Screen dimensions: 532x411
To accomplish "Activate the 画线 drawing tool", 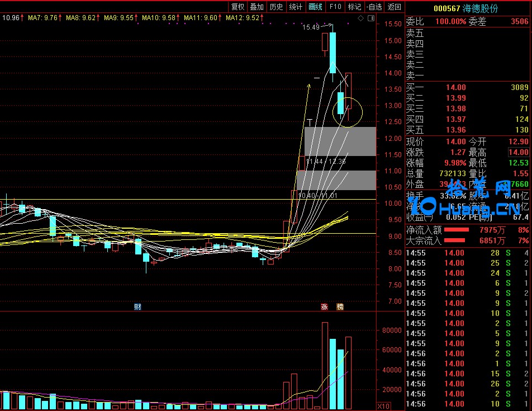I will pyautogui.click(x=315, y=7).
